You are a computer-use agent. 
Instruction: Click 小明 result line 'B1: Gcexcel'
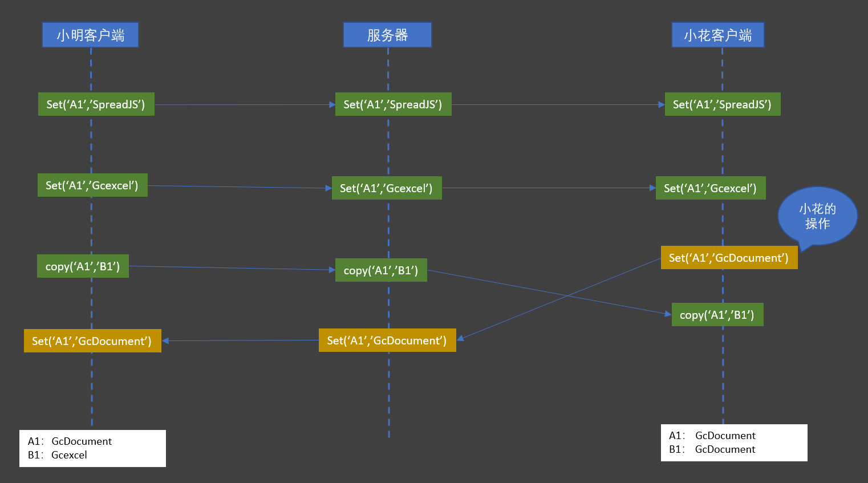pos(58,455)
